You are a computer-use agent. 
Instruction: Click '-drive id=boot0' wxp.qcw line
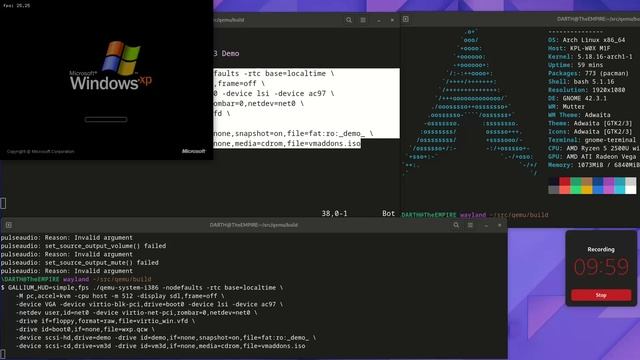coord(85,329)
